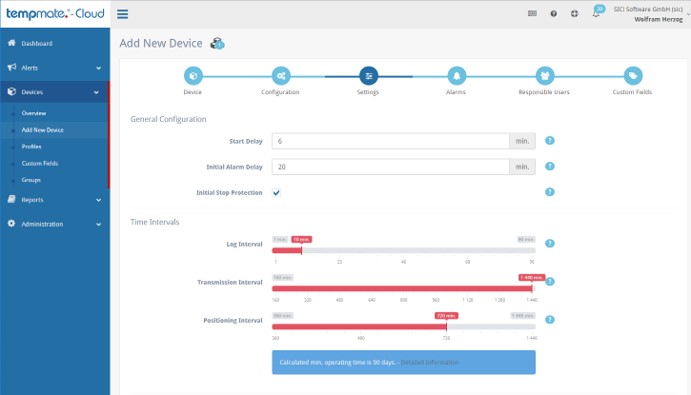
Task: Click the Initial Alarm Delay input field
Action: pyautogui.click(x=390, y=167)
